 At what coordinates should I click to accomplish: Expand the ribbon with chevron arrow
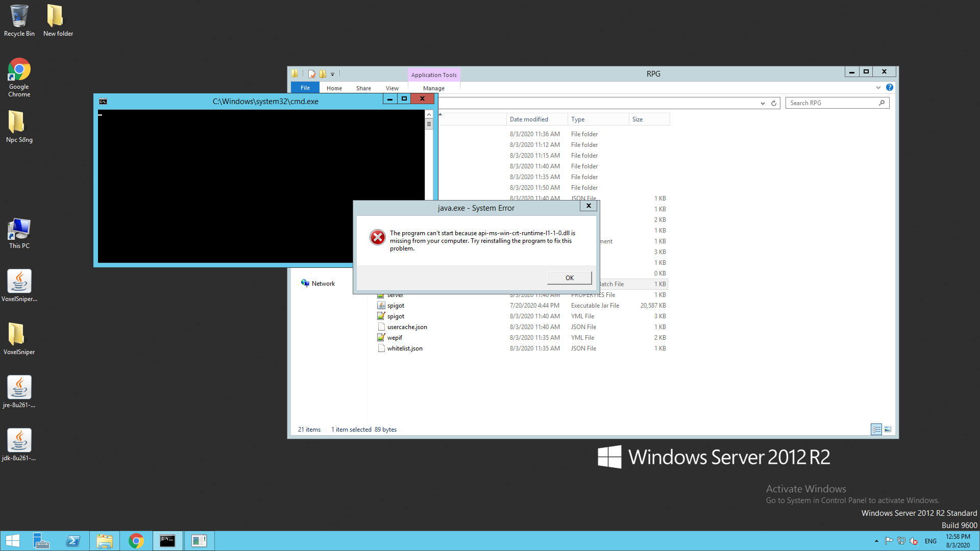pos(878,88)
